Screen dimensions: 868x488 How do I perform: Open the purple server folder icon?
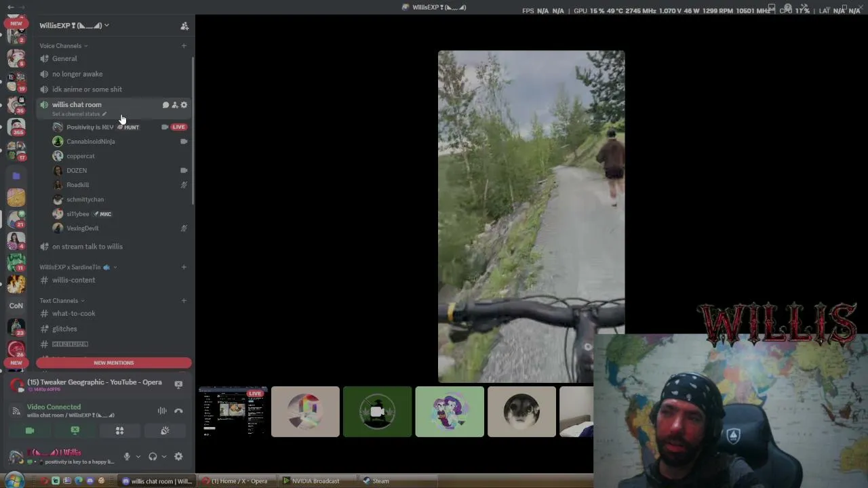[16, 176]
